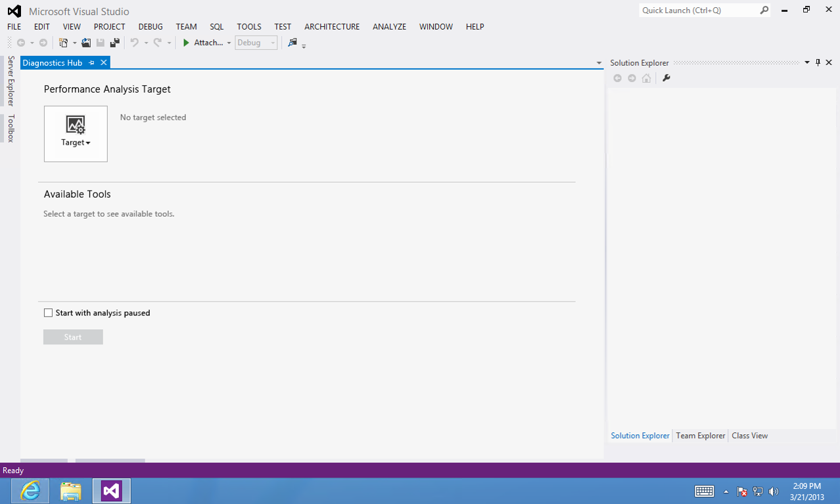
Task: Open the TOOLS menu
Action: point(249,27)
